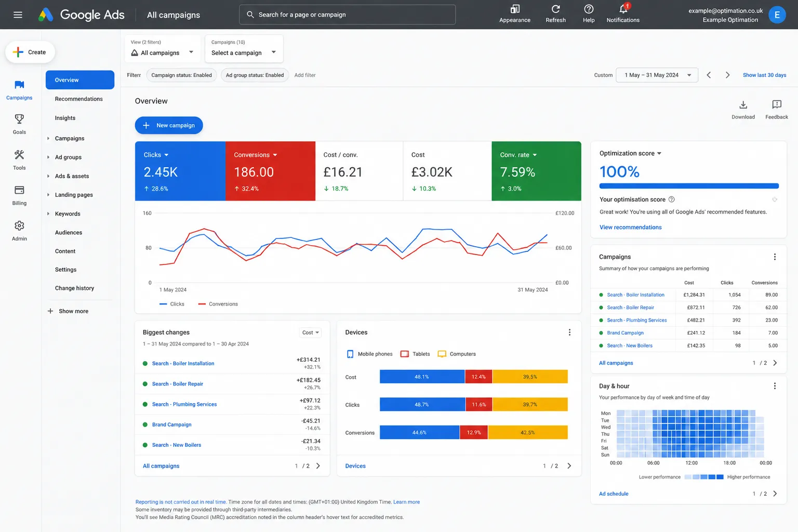Click Campaign status: Enabled filter chip
Viewport: 798px width, 532px height.
click(181, 75)
